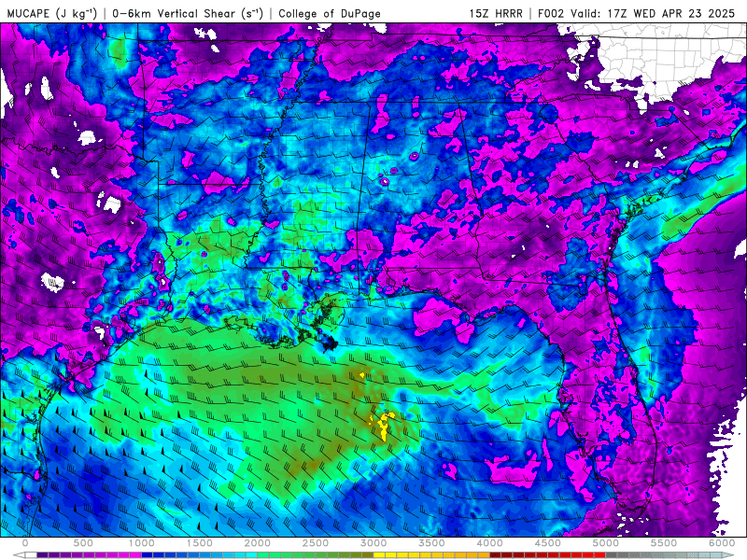Screen dimensions: 747x560
Task: Click the right arrow cap of the color bar
Action: pos(728,555)
